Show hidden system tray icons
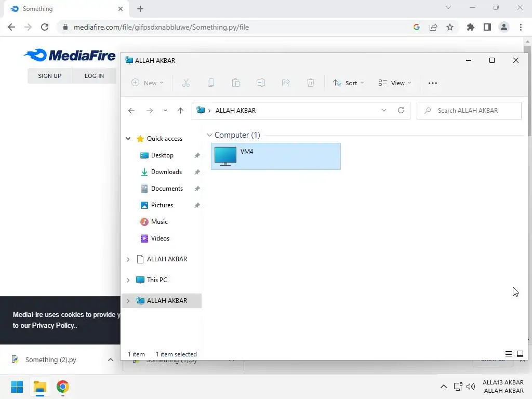 (x=444, y=387)
